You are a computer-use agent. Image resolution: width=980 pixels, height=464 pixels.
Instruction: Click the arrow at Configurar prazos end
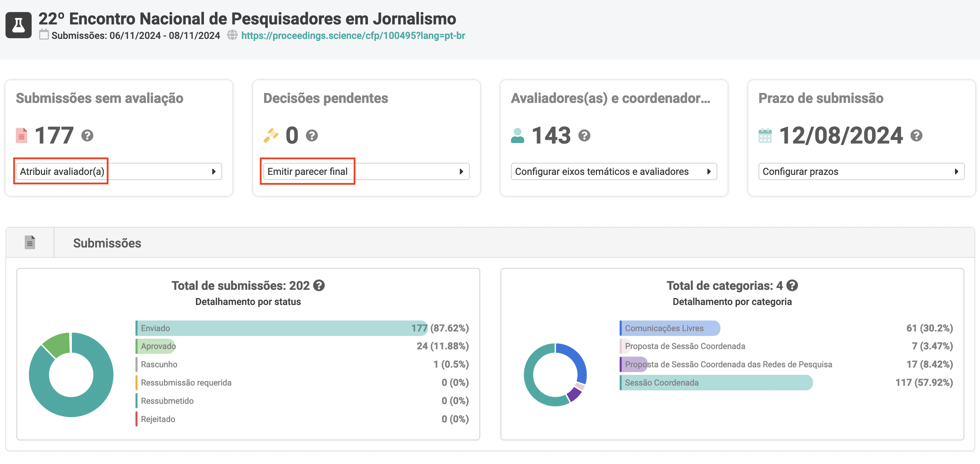956,171
